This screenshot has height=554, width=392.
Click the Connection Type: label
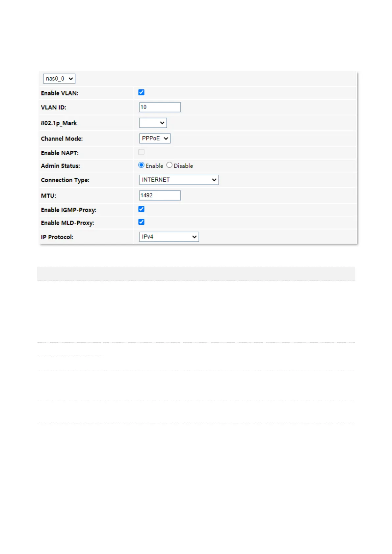click(x=65, y=180)
